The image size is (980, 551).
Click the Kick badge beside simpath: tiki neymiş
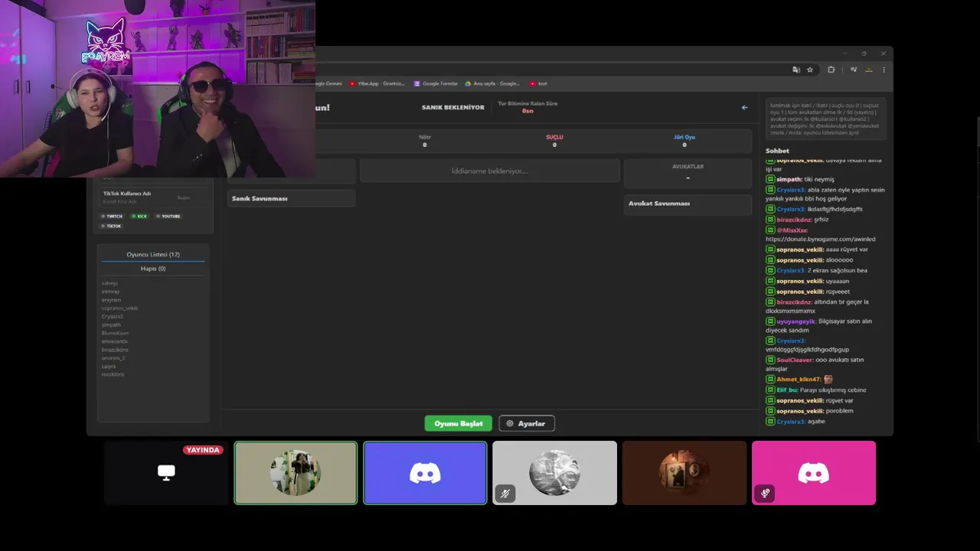(x=770, y=179)
